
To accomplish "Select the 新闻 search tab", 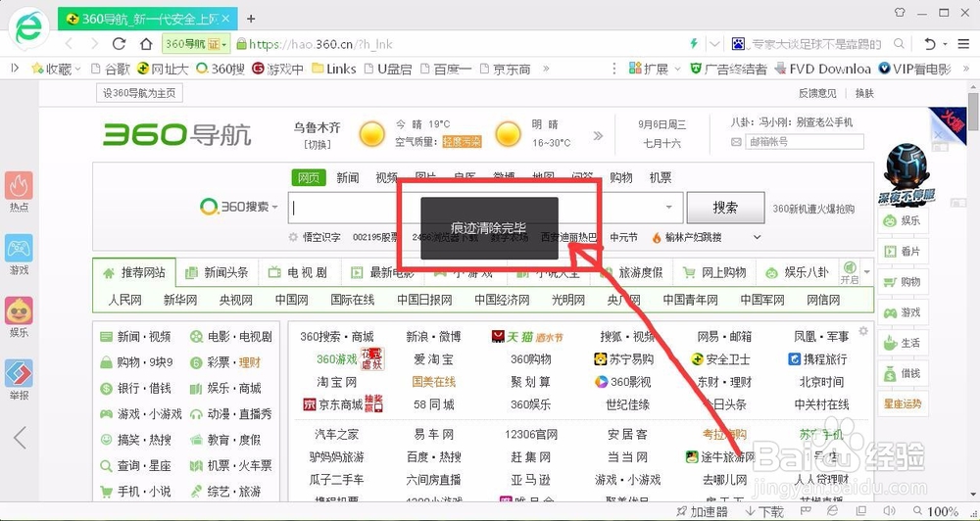I will [348, 178].
